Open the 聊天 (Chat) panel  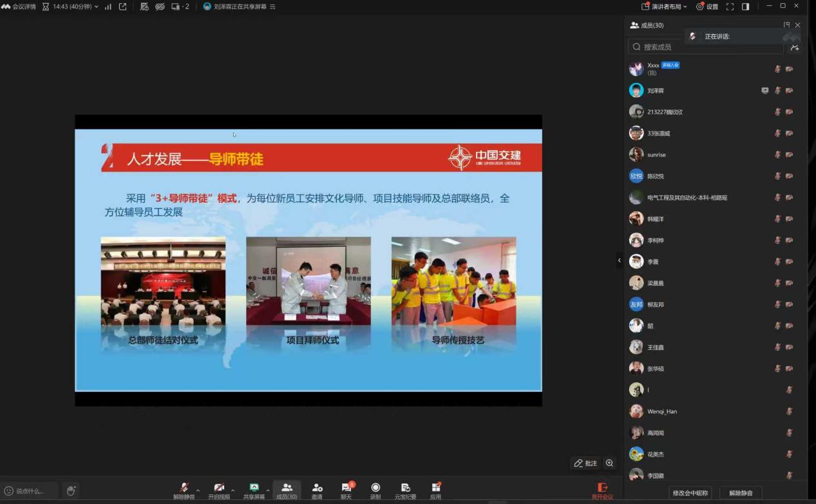click(x=346, y=490)
